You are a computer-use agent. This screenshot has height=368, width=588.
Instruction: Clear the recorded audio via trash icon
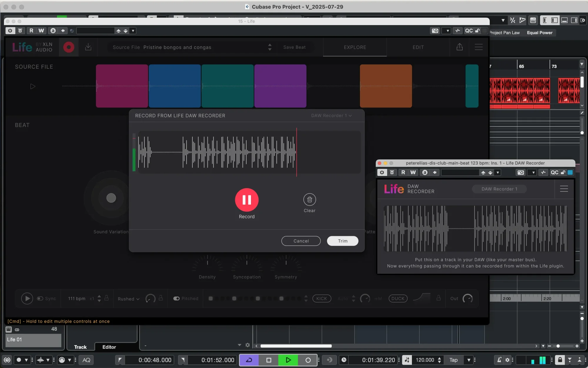click(310, 200)
